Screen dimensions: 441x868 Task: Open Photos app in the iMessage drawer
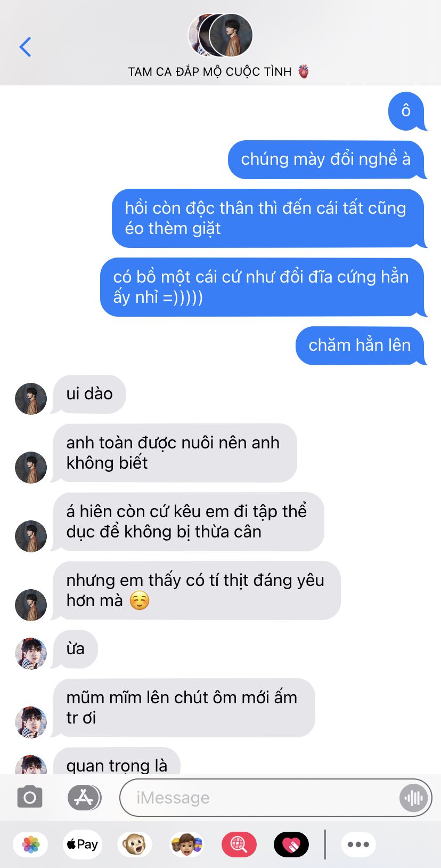pos(31,845)
